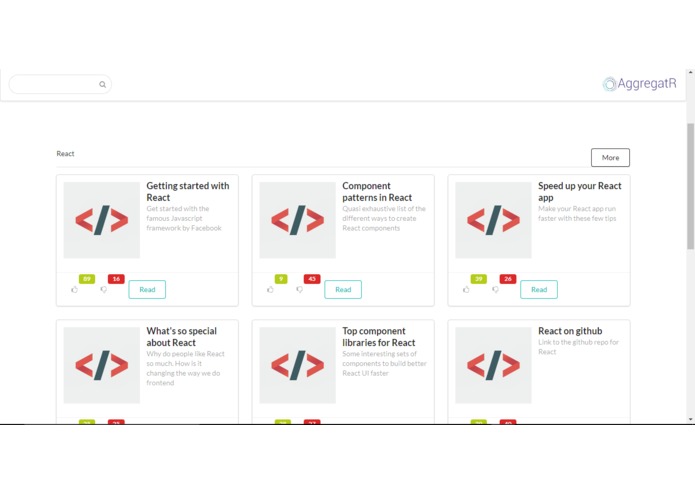Select the What's so special about React title
The image size is (695, 494).
182,337
